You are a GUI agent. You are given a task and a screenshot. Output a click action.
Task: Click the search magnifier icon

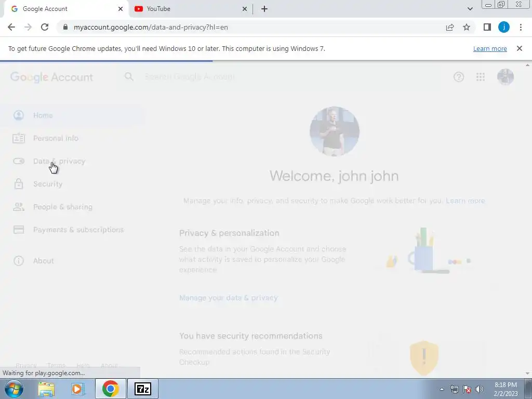coord(129,77)
